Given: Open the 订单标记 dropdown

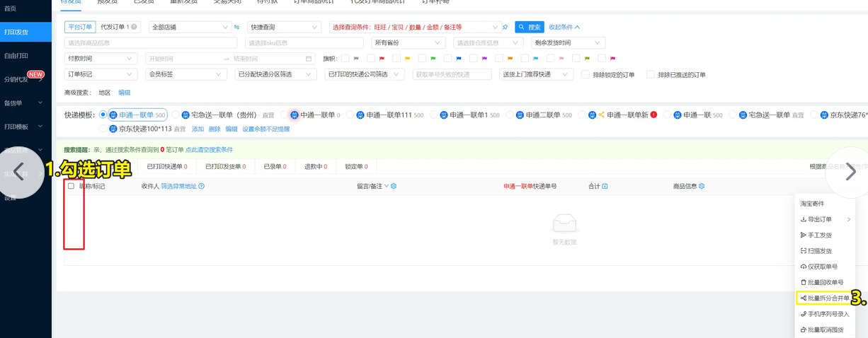Looking at the screenshot, I should 101,74.
